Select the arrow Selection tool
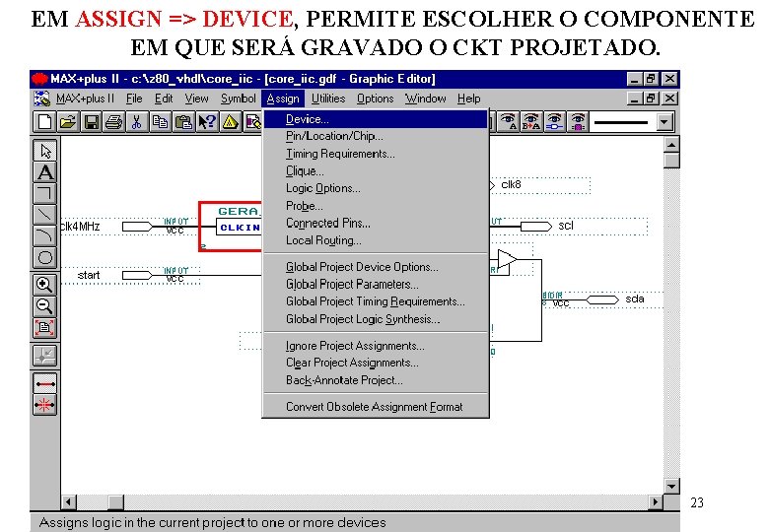Viewport: 769px width, 532px height. (45, 151)
